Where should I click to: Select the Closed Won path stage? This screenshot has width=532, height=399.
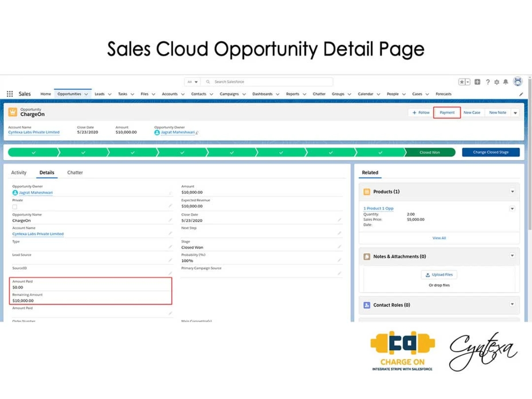(x=430, y=152)
